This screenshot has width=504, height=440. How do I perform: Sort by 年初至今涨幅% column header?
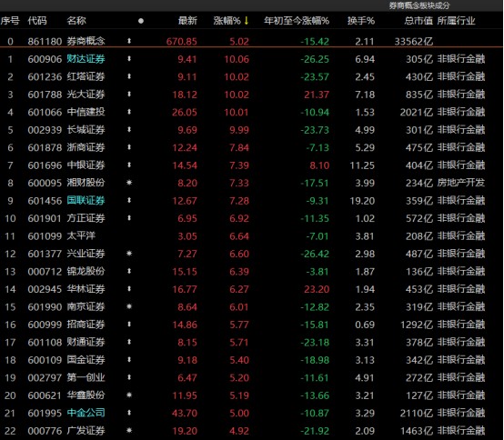pyautogui.click(x=297, y=21)
